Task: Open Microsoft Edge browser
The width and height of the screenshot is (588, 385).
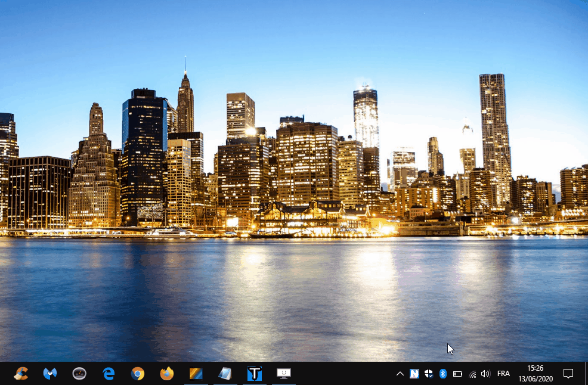Action: 109,374
